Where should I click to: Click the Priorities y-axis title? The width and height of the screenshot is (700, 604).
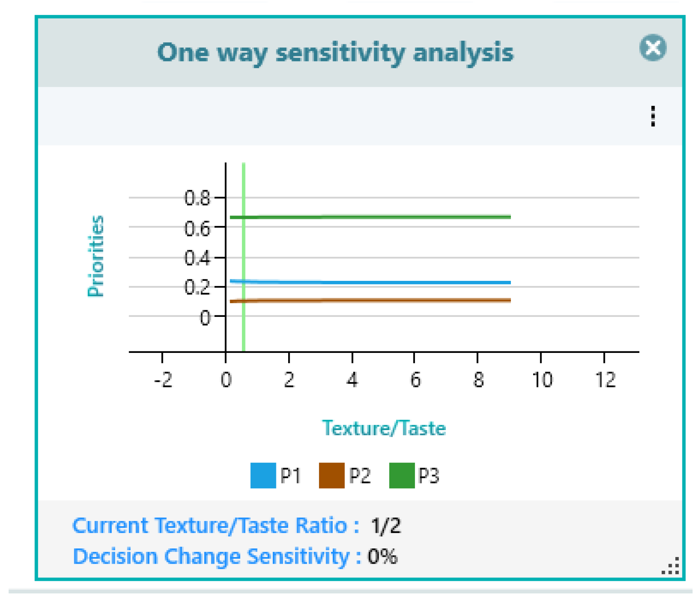[96, 256]
